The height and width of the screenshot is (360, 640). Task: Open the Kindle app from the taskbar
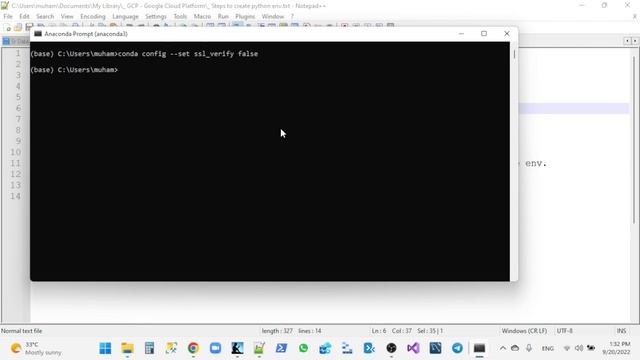point(238,348)
